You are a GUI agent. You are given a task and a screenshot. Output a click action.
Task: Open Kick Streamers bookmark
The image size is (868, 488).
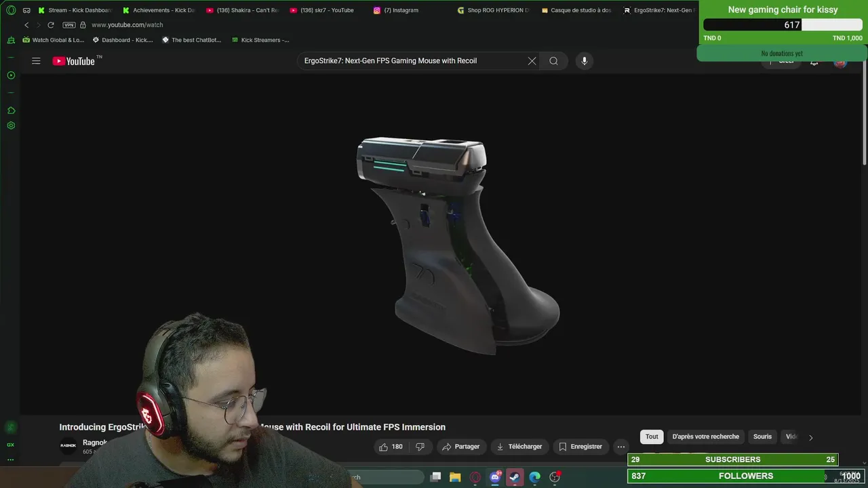[260, 40]
